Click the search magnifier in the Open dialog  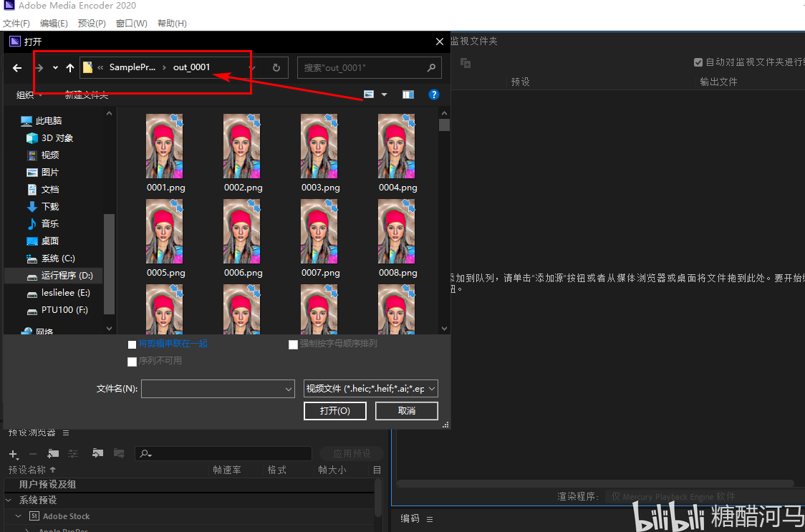(x=431, y=68)
